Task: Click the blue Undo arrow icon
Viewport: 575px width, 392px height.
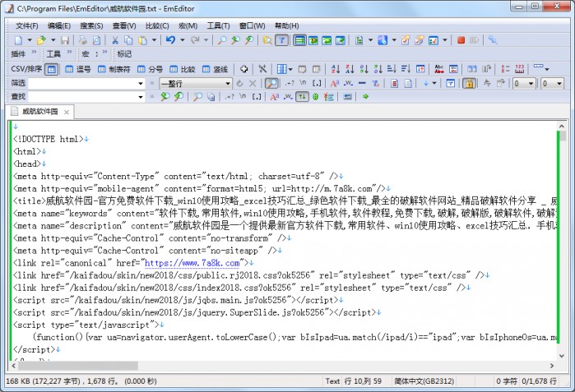Action: (170, 40)
